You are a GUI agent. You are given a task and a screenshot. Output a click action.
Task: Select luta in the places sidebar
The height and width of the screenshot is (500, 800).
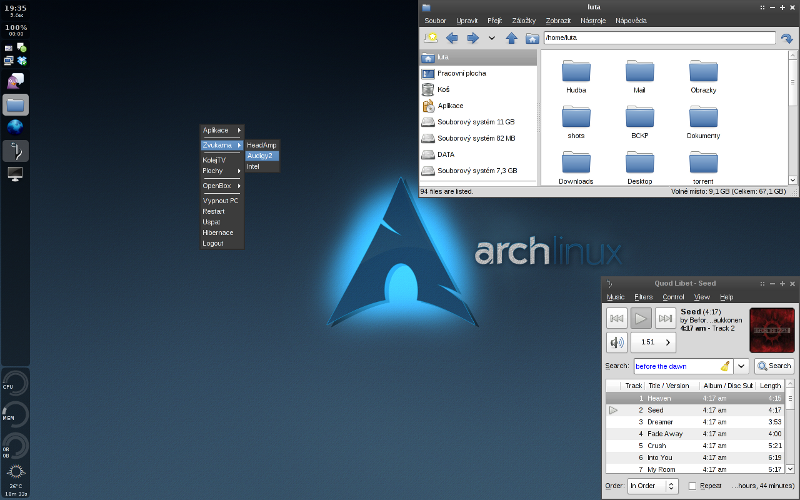478,57
